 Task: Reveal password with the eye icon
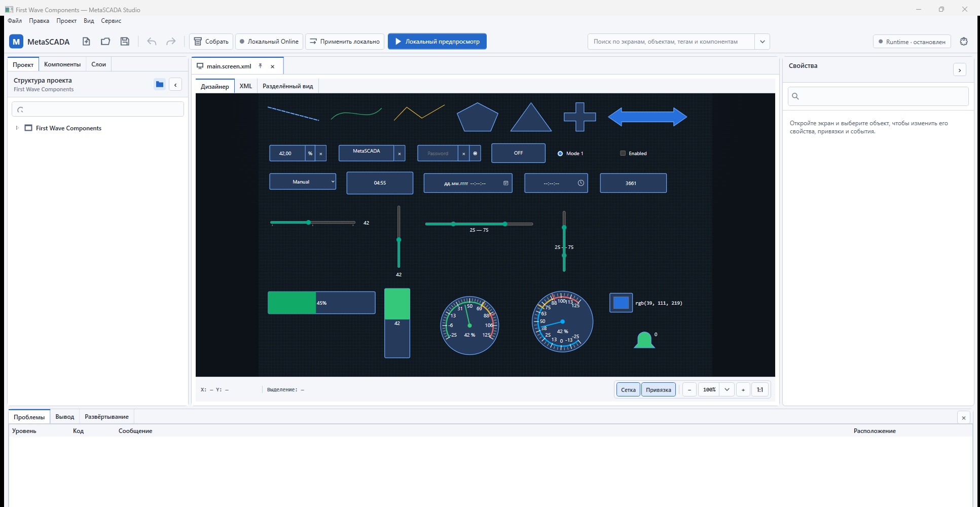coord(475,153)
